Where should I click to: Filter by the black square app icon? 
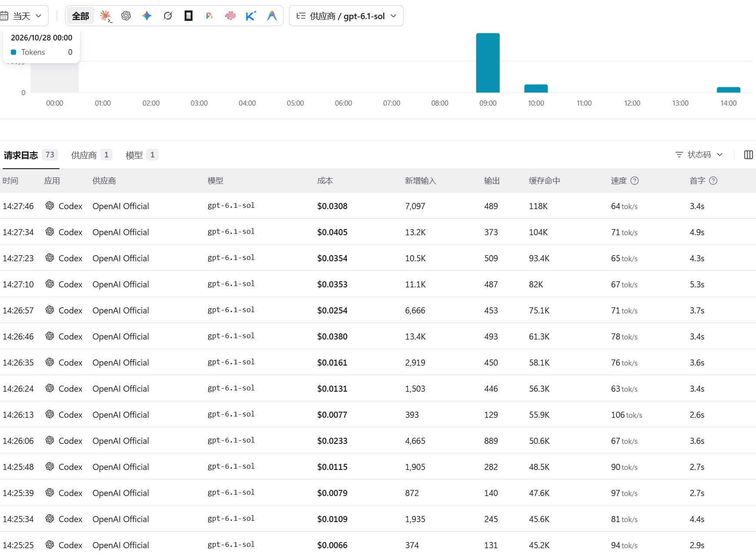click(x=189, y=16)
